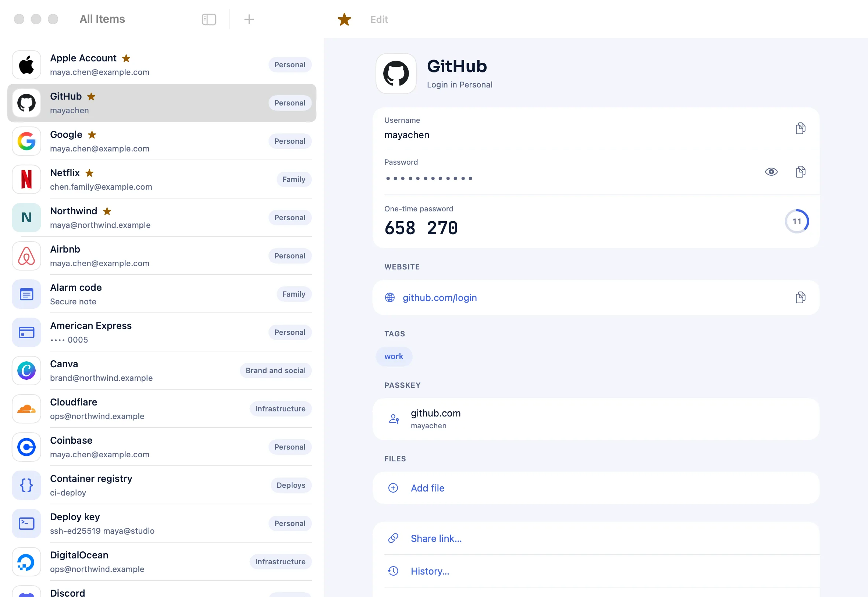Viewport: 868px width, 597px height.
Task: Toggle the sidebar panel icon
Action: click(x=209, y=19)
